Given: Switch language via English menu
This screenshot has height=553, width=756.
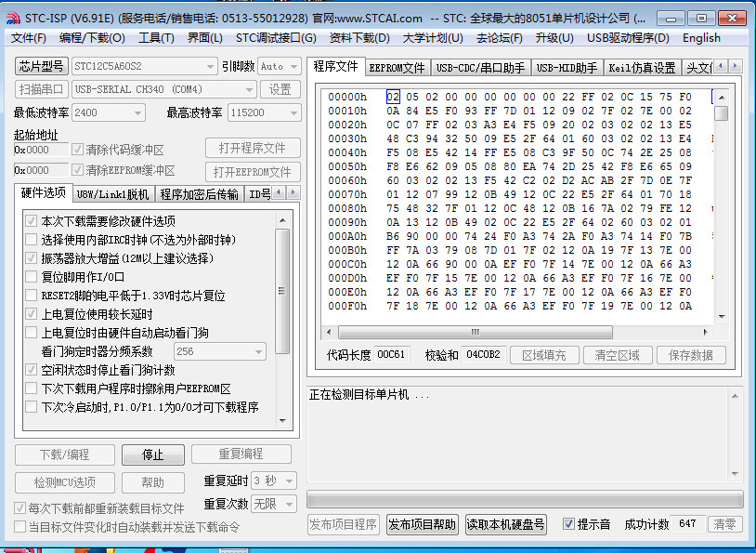Looking at the screenshot, I should (701, 37).
